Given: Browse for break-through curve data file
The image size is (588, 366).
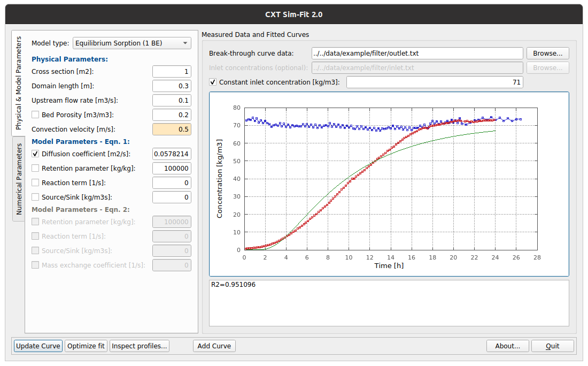Looking at the screenshot, I should pos(547,54).
